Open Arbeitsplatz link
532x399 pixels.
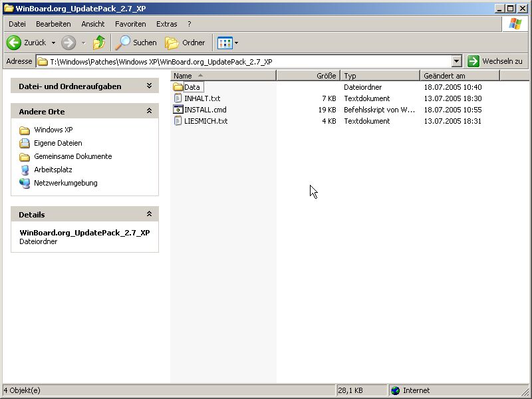point(53,170)
